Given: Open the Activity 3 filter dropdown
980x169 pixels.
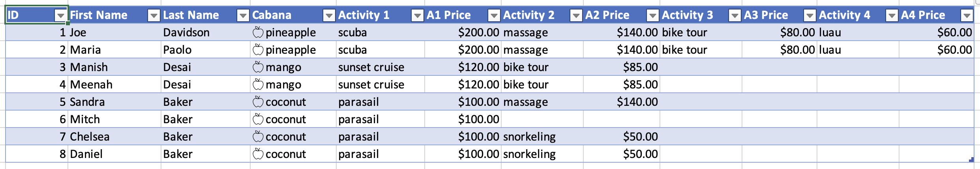Looking at the screenshot, I should click(735, 15).
